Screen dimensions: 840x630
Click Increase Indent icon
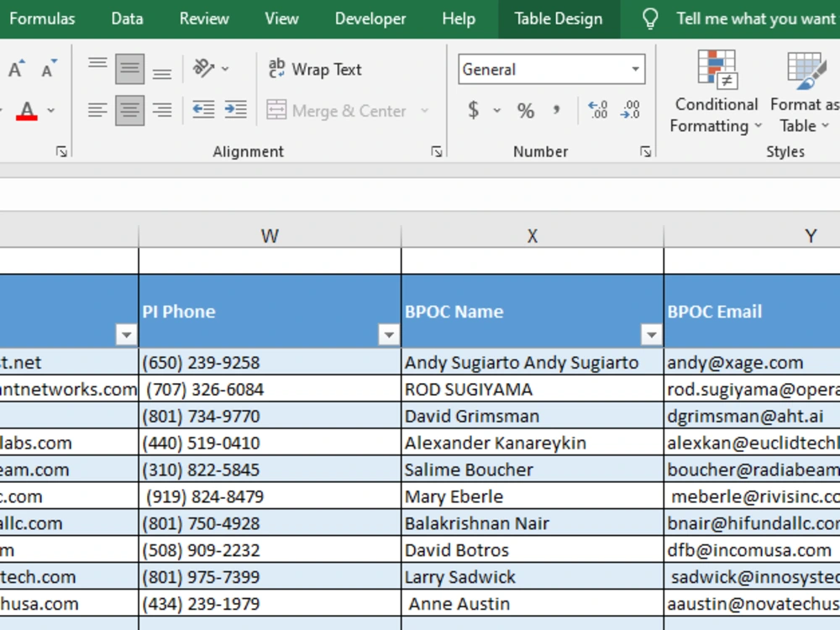coord(236,110)
